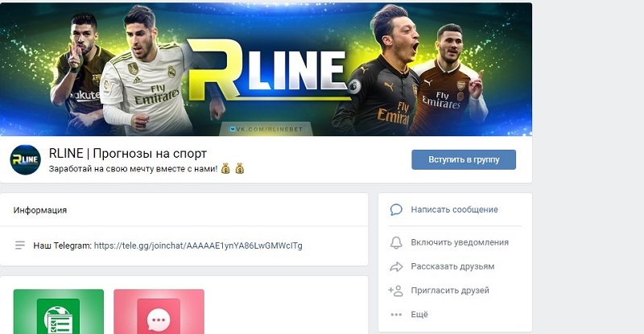
Task: Click the speech bubble message icon
Action: pyautogui.click(x=396, y=209)
